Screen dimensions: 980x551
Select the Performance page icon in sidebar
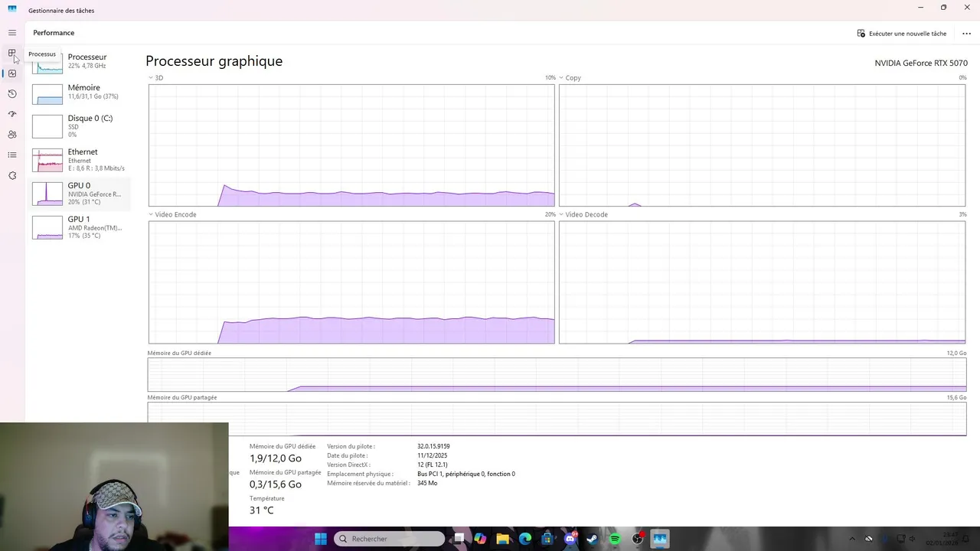click(x=12, y=73)
